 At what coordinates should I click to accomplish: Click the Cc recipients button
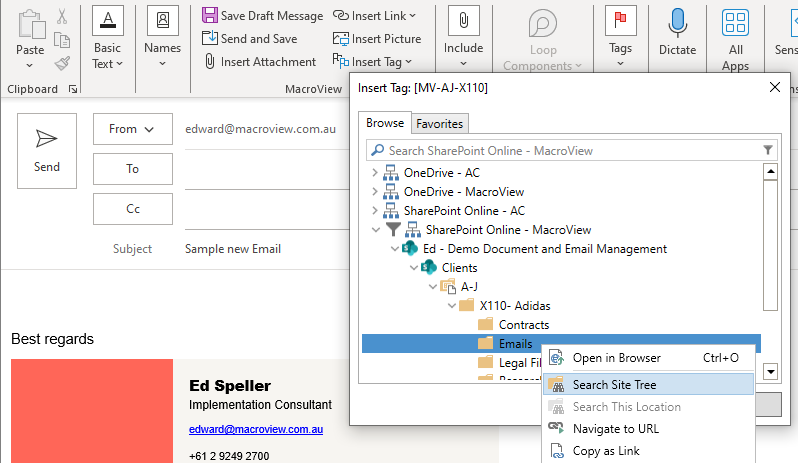(x=133, y=209)
